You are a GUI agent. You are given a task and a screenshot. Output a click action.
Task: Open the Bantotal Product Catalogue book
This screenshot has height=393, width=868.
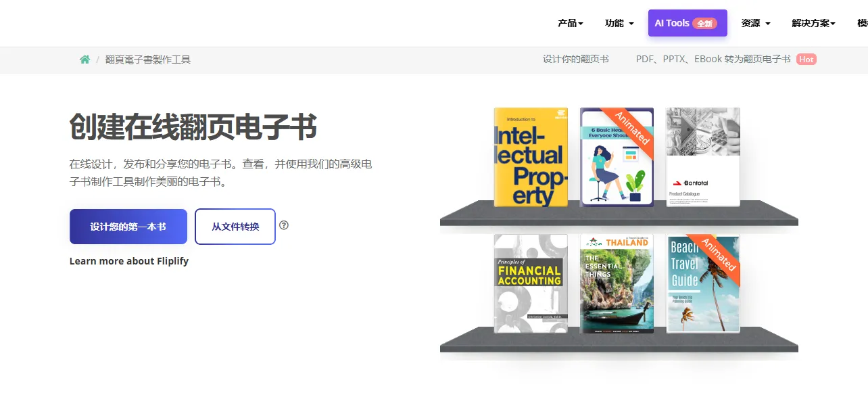(703, 157)
